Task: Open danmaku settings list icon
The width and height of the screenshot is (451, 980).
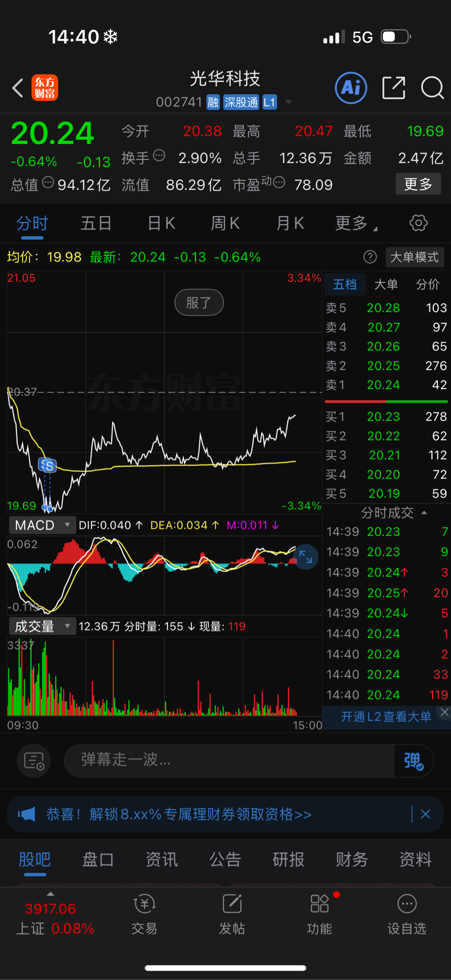Action: point(34,761)
